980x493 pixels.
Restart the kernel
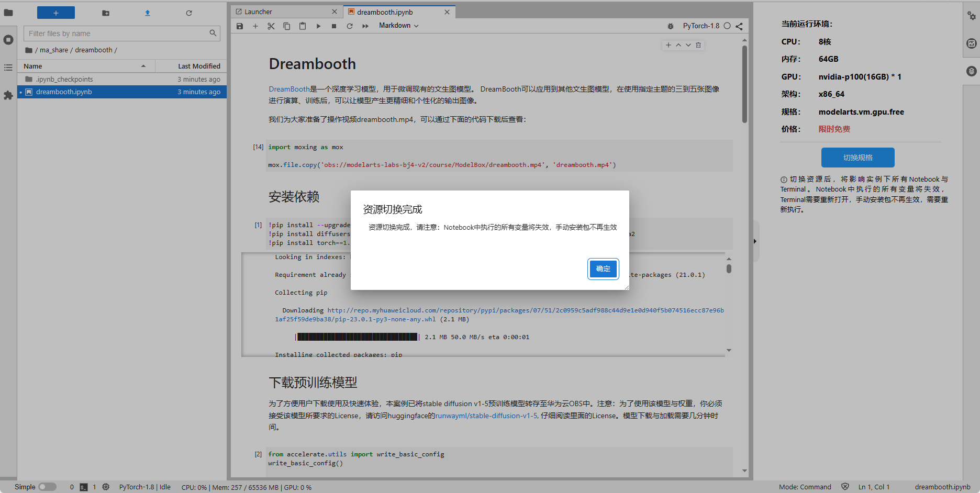[350, 26]
